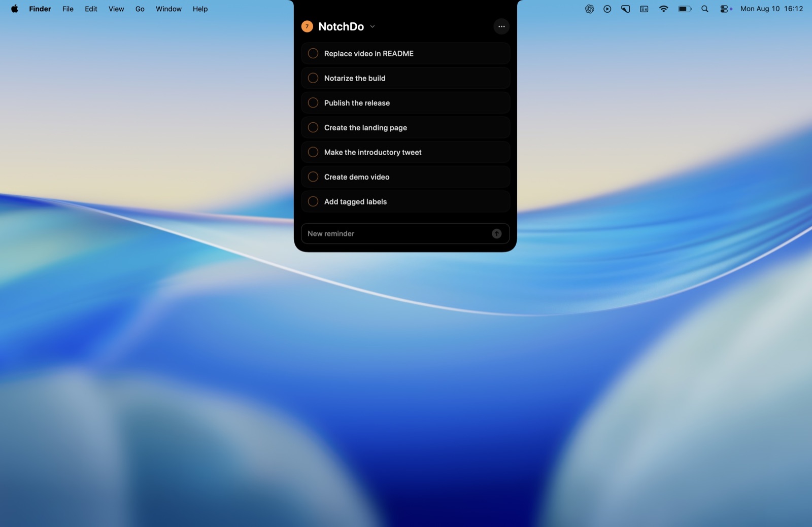812x527 pixels.
Task: Select the Replace video in README text
Action: click(369, 54)
